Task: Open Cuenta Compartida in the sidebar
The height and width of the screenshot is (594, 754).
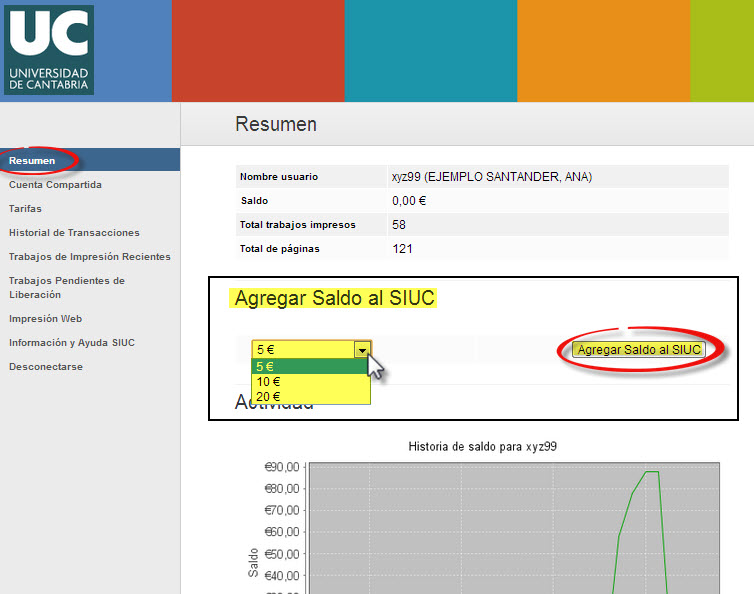Action: pos(55,185)
